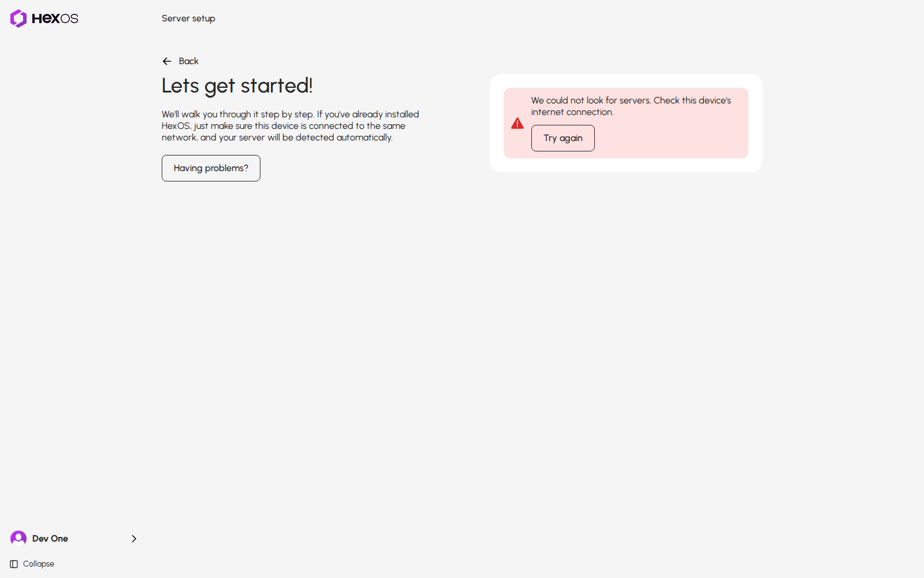Click the Dev One user name
Image resolution: width=924 pixels, height=578 pixels.
[x=50, y=539]
